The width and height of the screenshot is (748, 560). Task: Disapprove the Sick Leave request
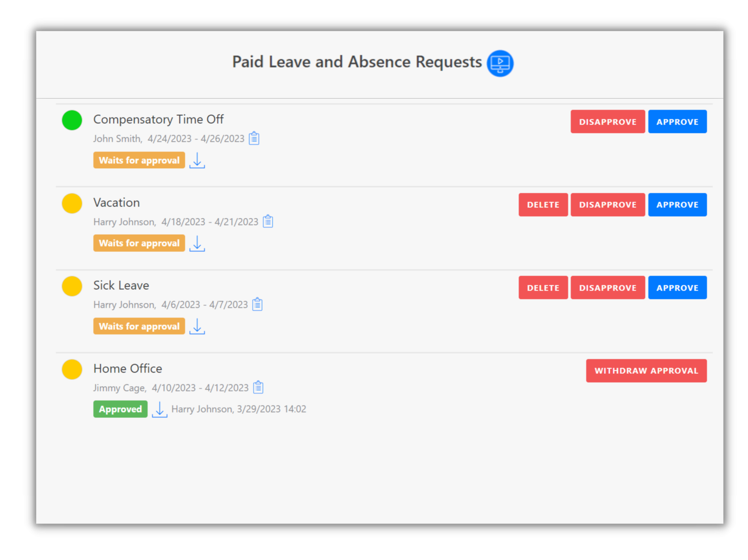607,287
